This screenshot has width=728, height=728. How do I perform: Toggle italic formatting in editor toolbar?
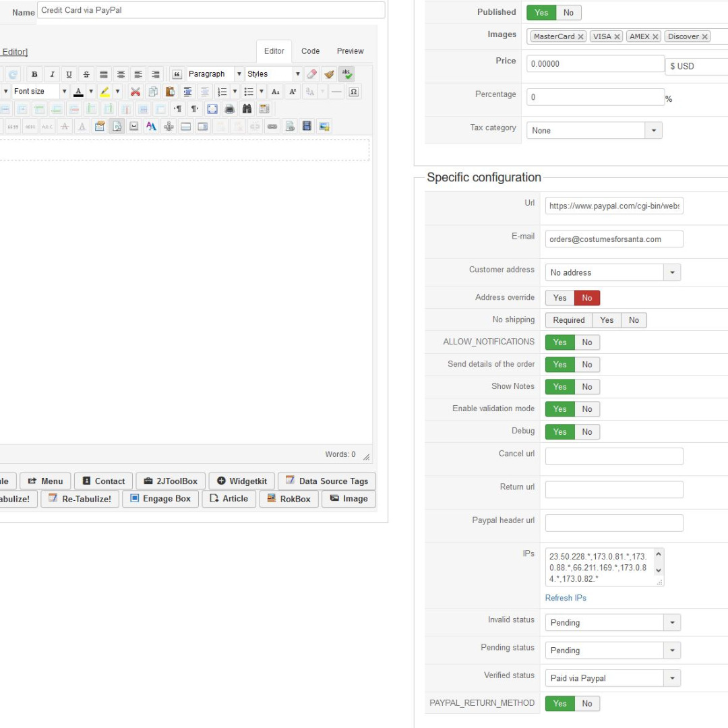coord(52,74)
